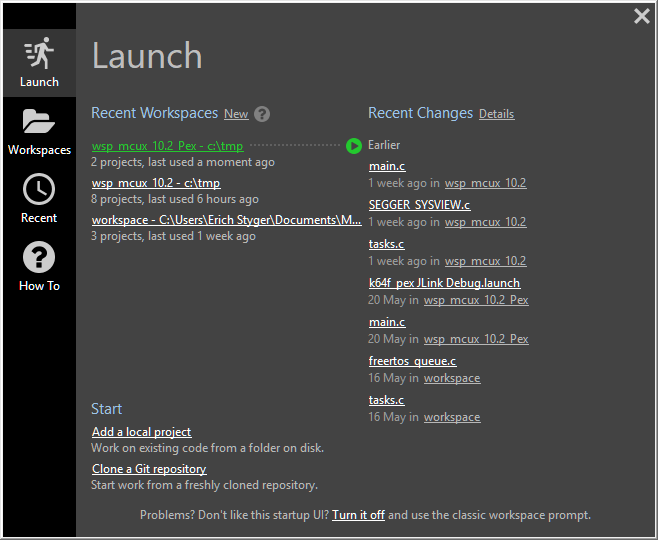658x540 pixels.
Task: Open SEGGER_SYSVIEW.c from recent changes
Action: pyautogui.click(x=419, y=205)
